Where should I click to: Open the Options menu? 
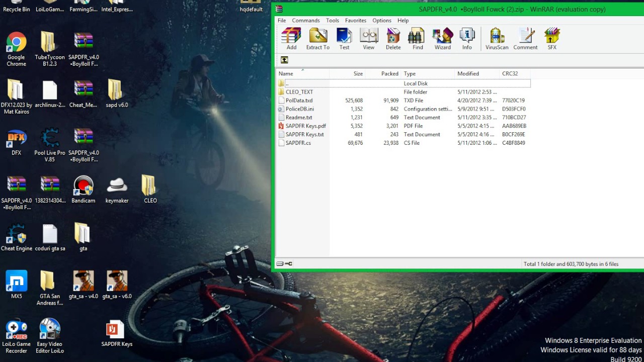(382, 21)
